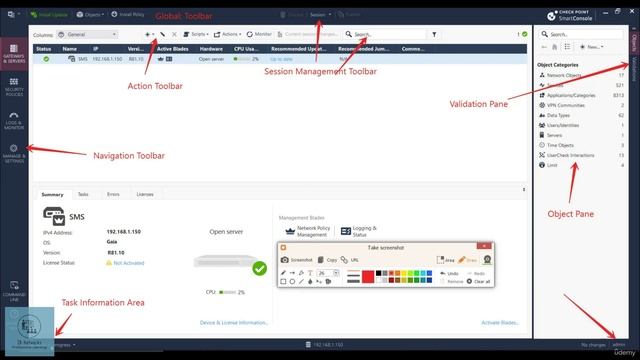The height and width of the screenshot is (360, 640).
Task: Select Time Objects category
Action: tap(581, 145)
